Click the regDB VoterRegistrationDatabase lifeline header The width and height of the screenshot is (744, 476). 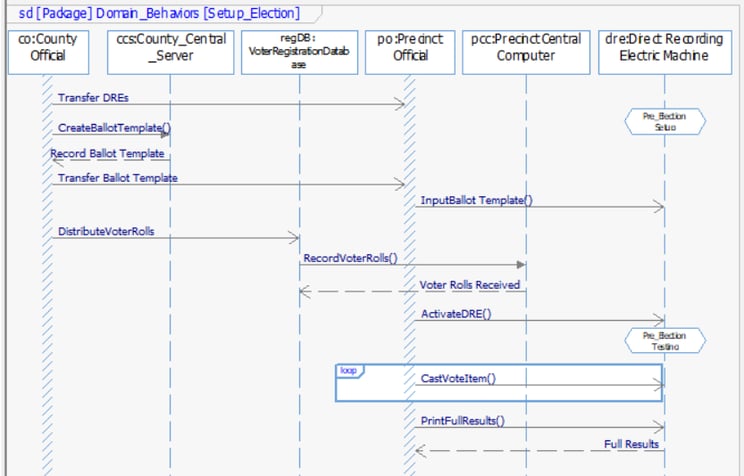pos(299,52)
